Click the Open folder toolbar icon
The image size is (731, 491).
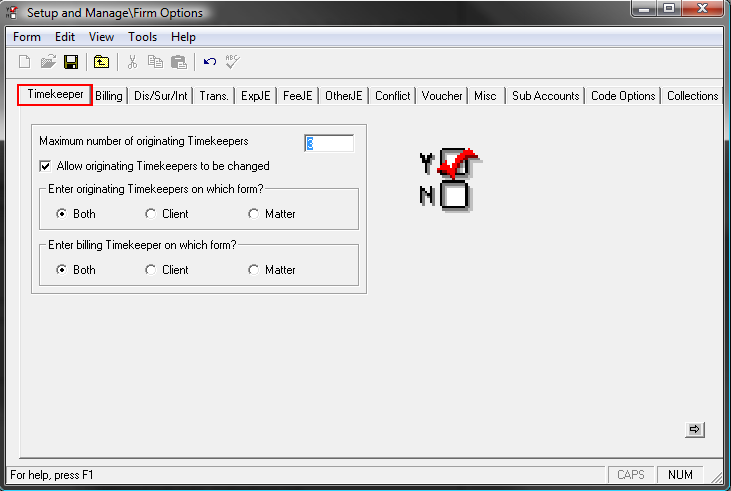(x=47, y=62)
